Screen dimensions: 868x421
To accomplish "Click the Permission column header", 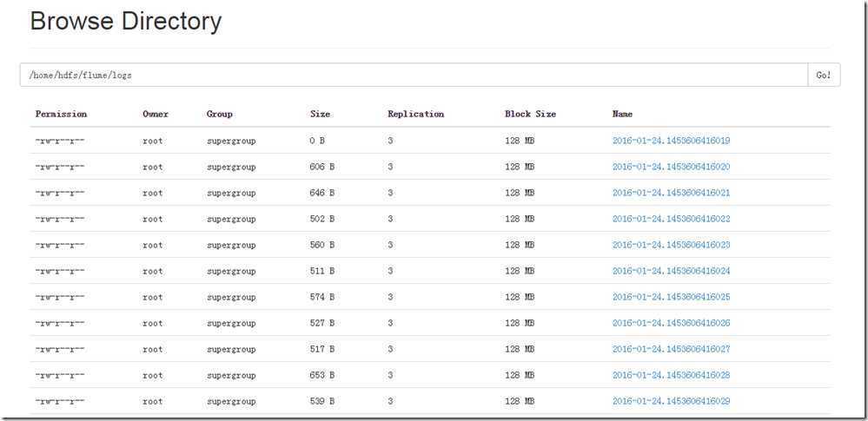I will point(61,114).
